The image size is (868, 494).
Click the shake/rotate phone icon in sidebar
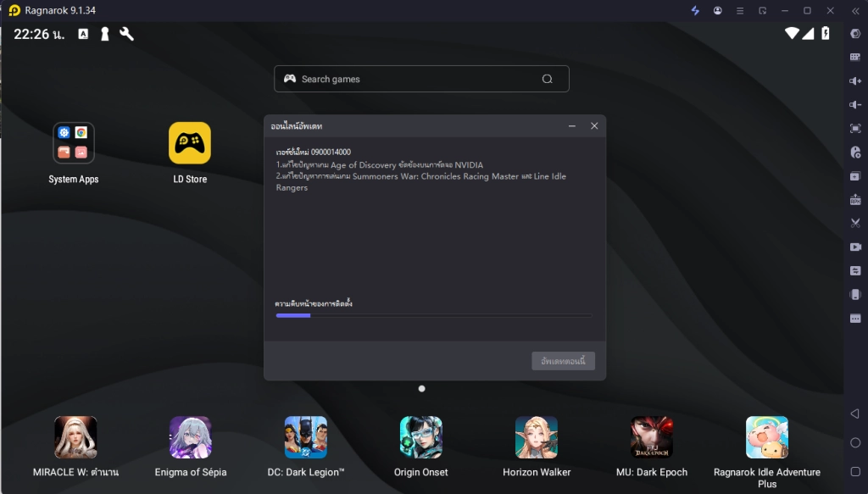point(855,294)
